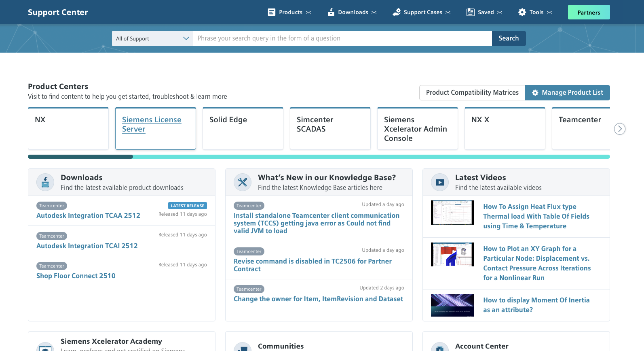Click Teamcenter tag above Autodesk Integration TCAA

(x=52, y=206)
